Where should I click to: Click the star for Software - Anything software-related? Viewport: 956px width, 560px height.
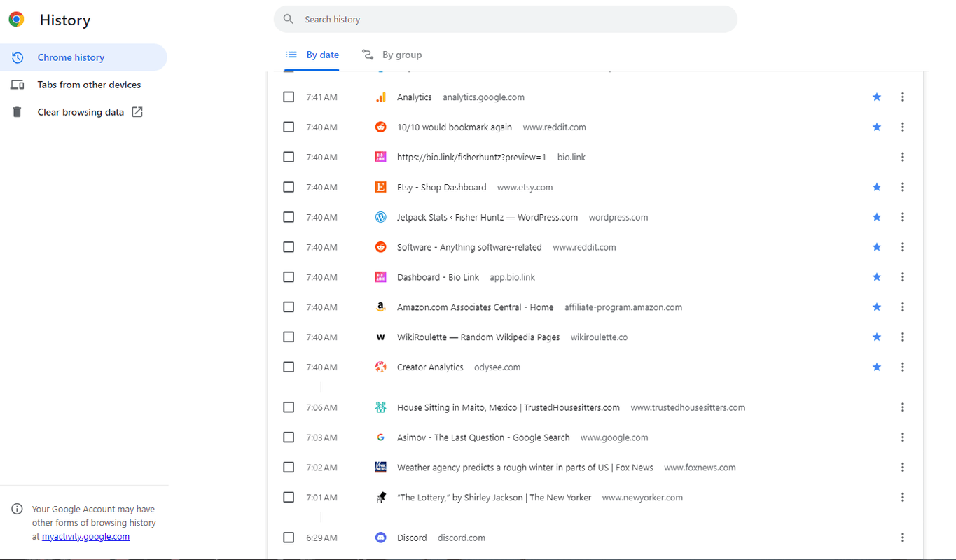click(x=877, y=247)
